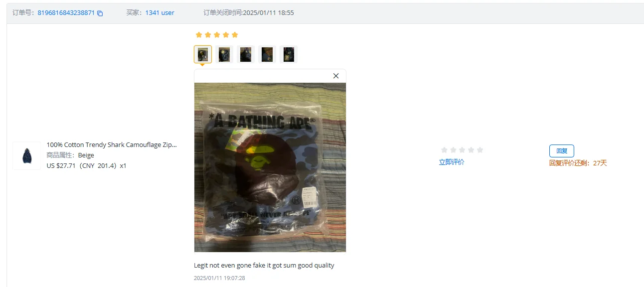The height and width of the screenshot is (287, 644).
Task: Close the enlarged review photo preview
Action: point(336,76)
